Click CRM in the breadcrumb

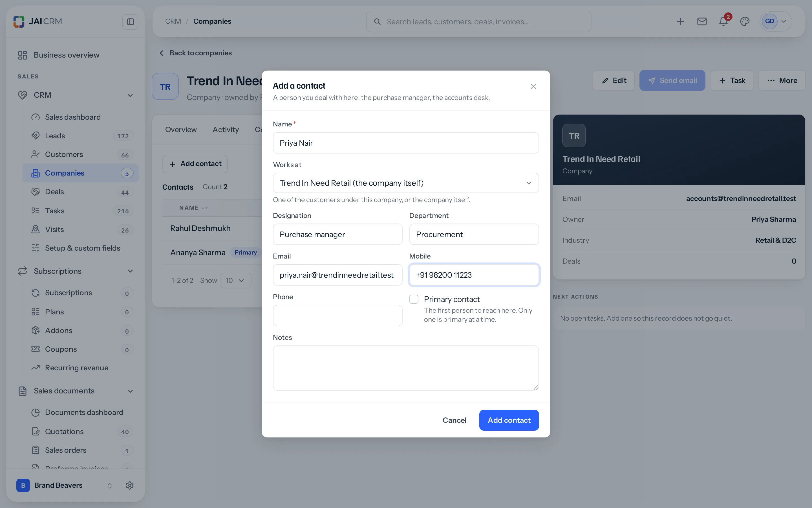click(x=173, y=21)
